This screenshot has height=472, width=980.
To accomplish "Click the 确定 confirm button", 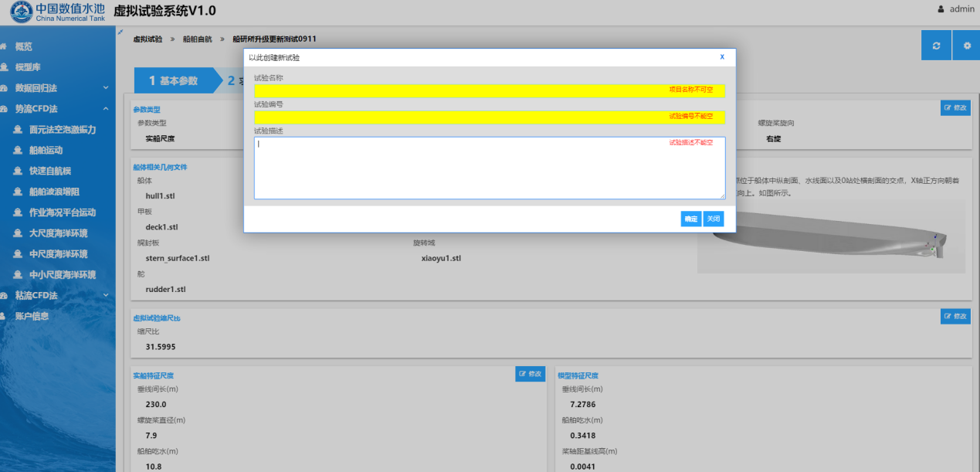I will (x=691, y=219).
